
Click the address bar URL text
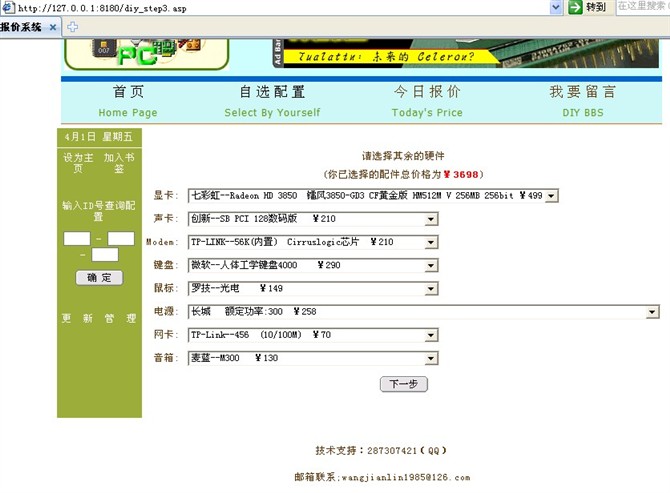tap(103, 8)
